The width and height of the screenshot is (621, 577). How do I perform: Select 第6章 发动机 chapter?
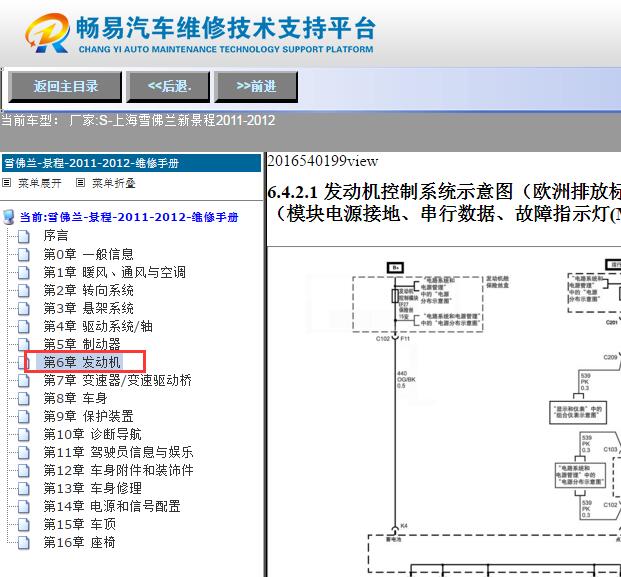coord(82,362)
